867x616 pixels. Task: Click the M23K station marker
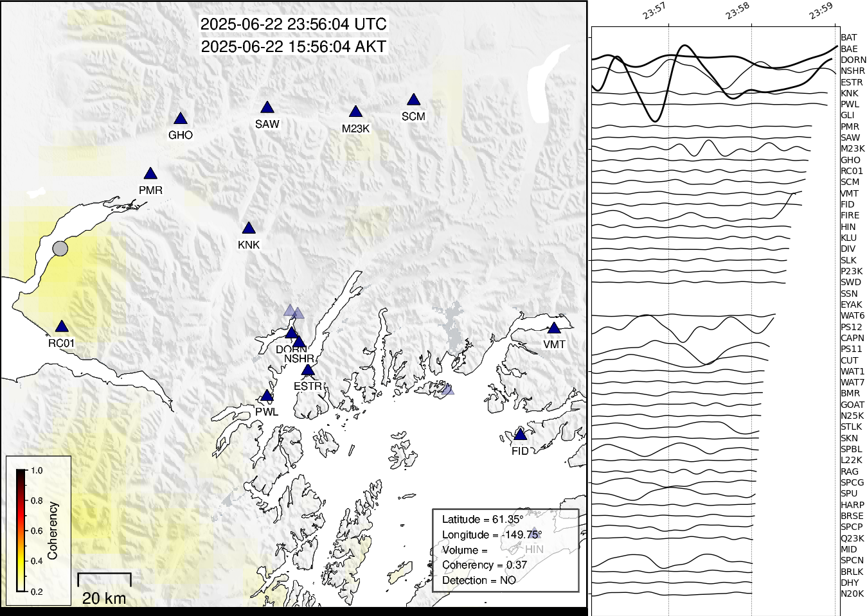(x=355, y=112)
